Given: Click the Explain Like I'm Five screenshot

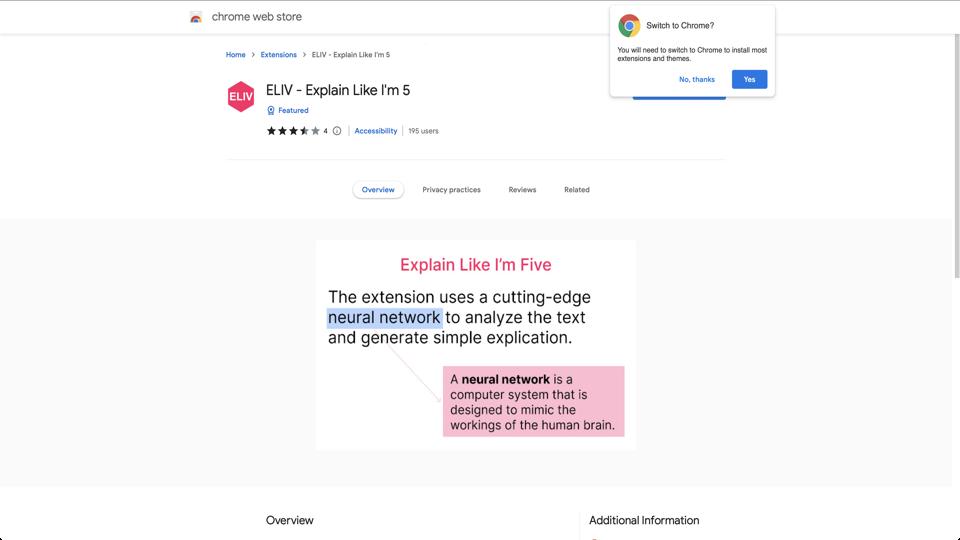Looking at the screenshot, I should pyautogui.click(x=476, y=345).
